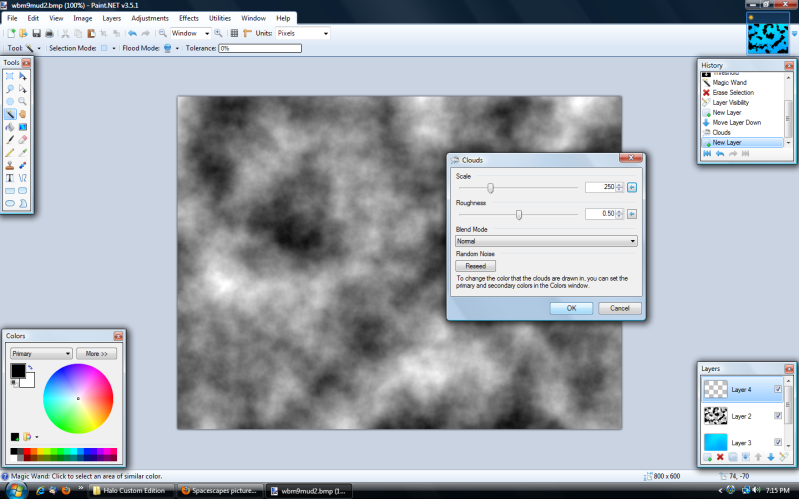The image size is (799, 499).
Task: Select the Paint Bucket tool
Action: pyautogui.click(x=10, y=127)
